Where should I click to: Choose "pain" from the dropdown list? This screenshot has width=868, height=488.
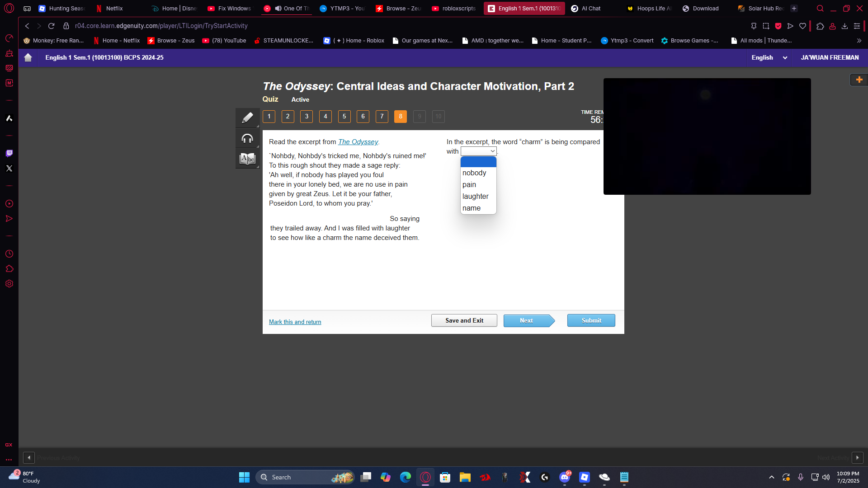click(478, 185)
